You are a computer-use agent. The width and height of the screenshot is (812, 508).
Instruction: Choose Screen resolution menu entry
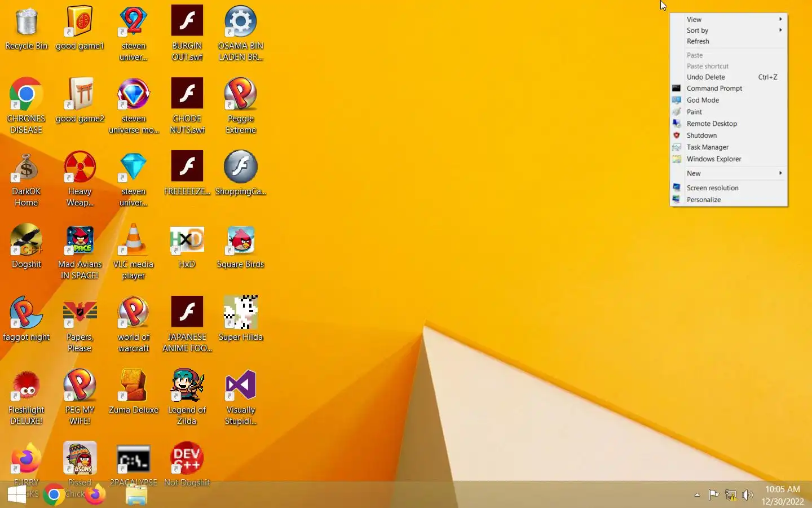[729, 188]
